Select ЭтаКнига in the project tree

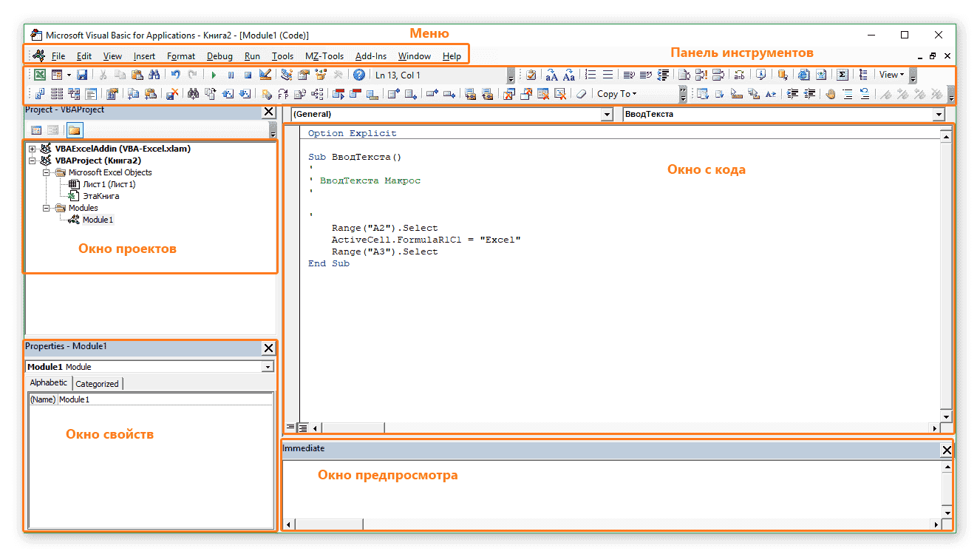(x=101, y=196)
